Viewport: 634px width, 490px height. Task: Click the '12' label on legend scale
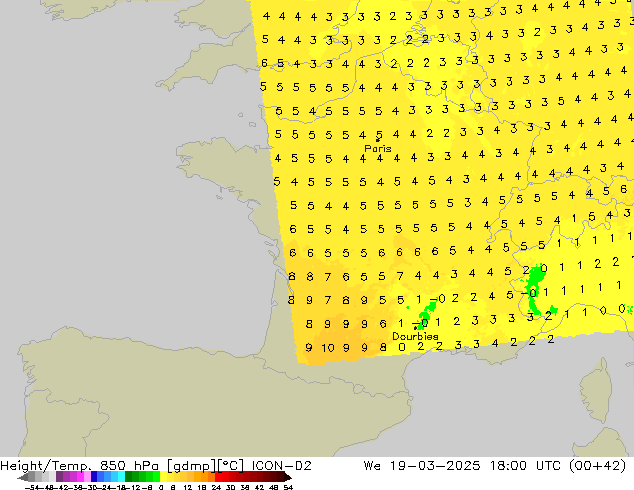tap(187, 487)
